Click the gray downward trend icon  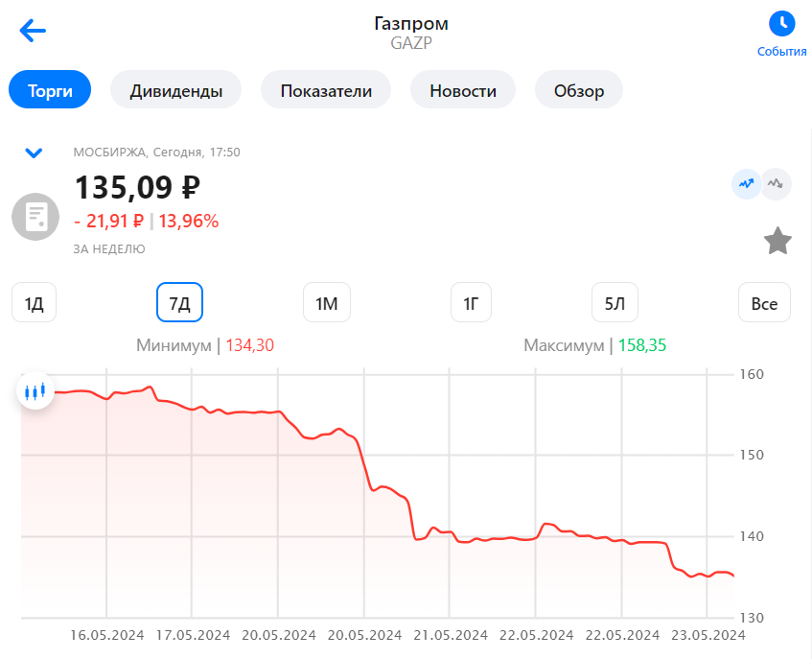coord(776,184)
